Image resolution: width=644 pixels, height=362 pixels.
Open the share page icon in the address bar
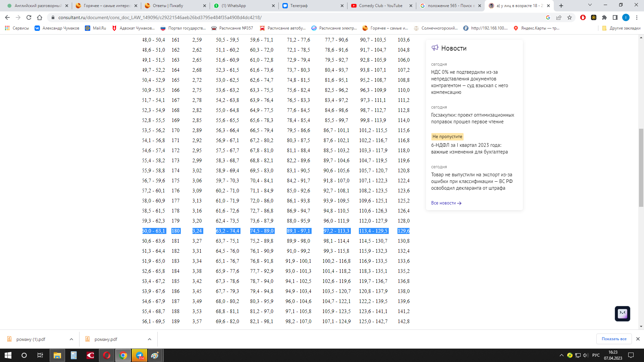[559, 17]
